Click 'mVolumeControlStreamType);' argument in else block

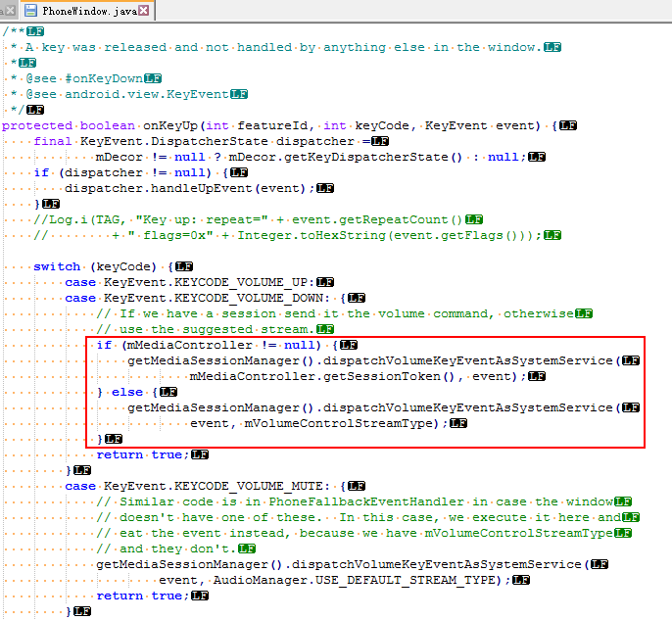tap(346, 424)
